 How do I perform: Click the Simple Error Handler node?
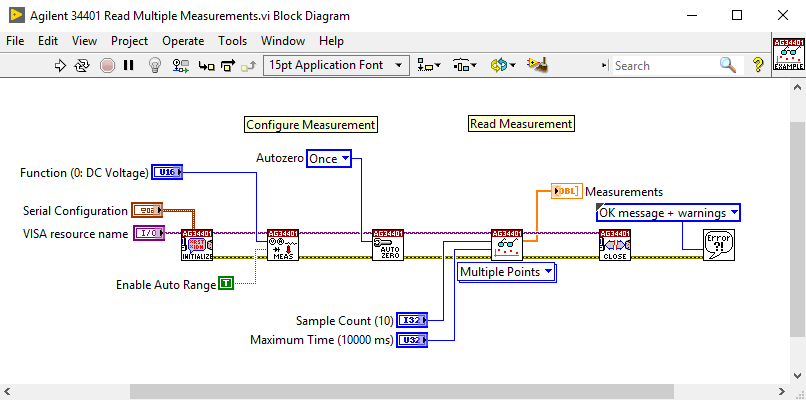[719, 245]
